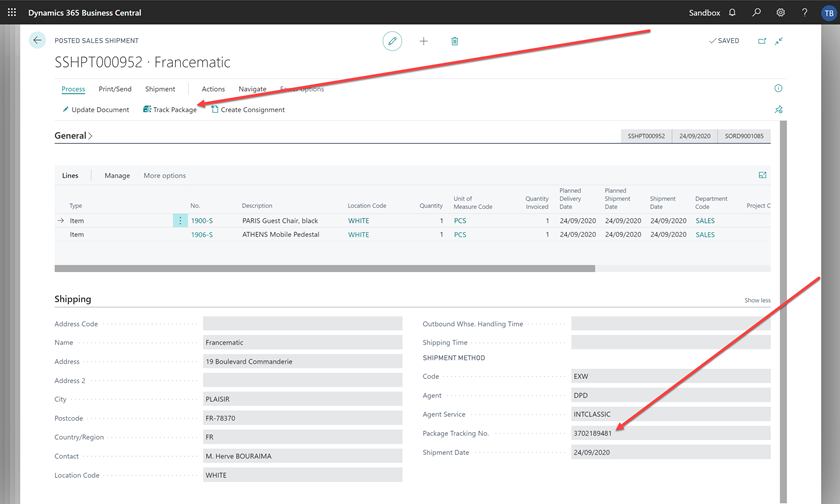Click Update Document action
Screen dimensions: 840x504
click(x=96, y=110)
